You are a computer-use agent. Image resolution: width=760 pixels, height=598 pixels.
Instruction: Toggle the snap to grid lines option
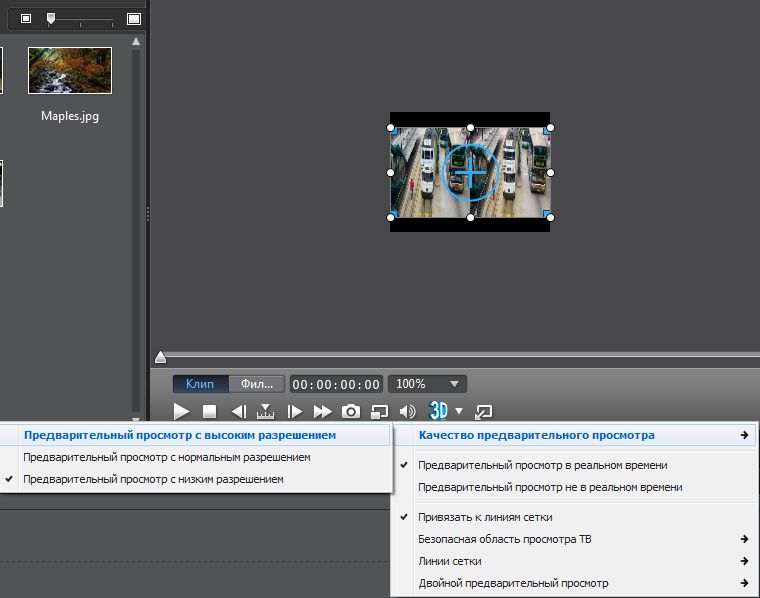coord(485,517)
